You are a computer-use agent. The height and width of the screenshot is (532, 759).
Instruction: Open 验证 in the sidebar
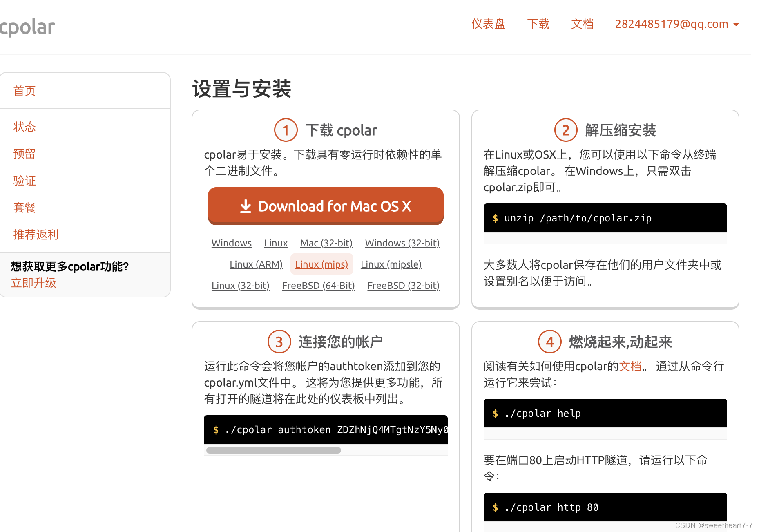tap(25, 181)
